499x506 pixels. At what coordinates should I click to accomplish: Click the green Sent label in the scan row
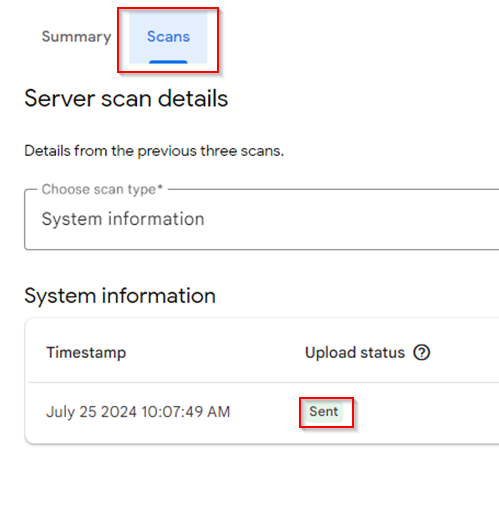pos(324,412)
